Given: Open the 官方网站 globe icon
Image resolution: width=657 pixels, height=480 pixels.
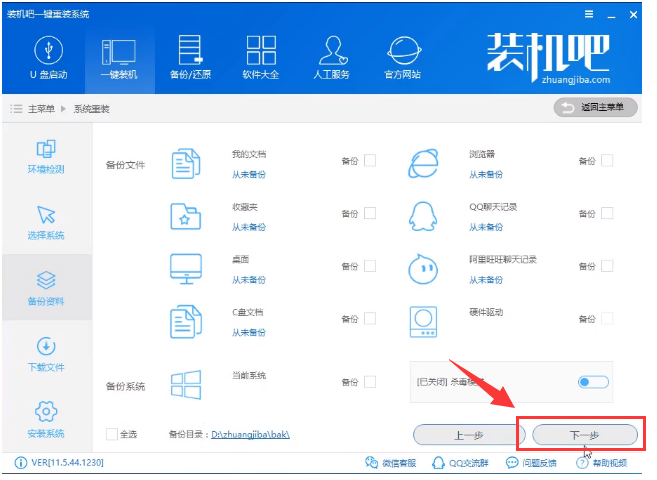Looking at the screenshot, I should [402, 50].
